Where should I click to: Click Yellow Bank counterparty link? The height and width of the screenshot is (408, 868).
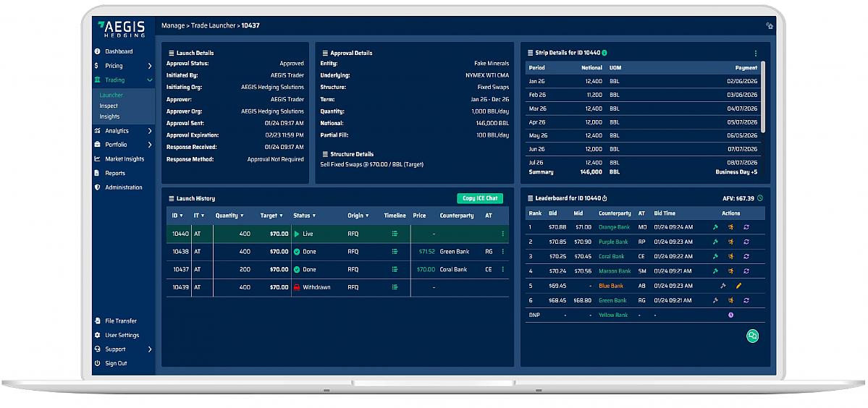613,315
